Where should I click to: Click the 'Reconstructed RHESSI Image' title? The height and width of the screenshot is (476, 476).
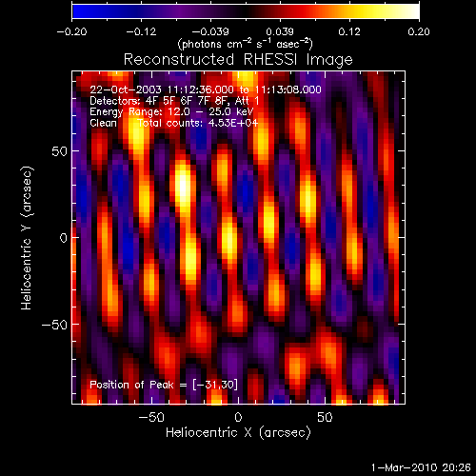238,60
